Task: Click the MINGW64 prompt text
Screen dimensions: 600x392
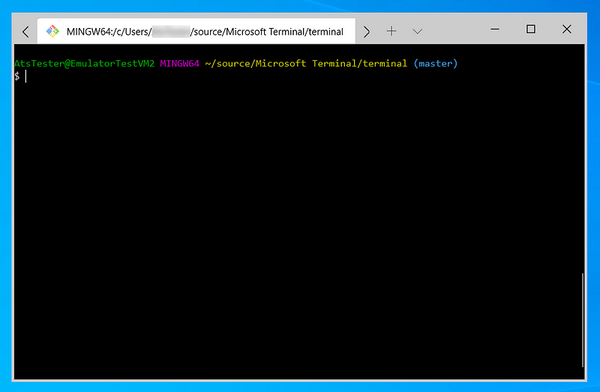Action: [179, 64]
